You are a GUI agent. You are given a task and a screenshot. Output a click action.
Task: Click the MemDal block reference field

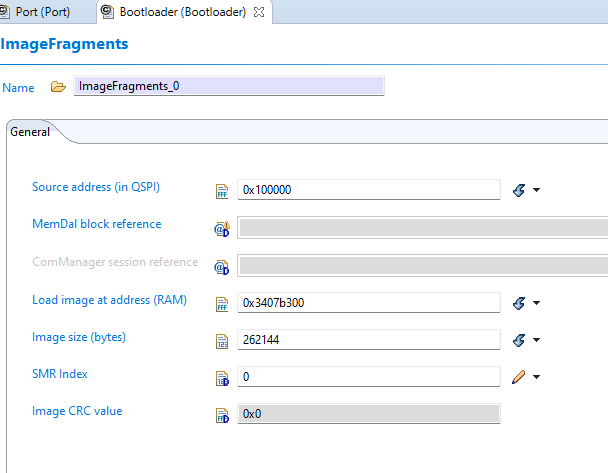pos(423,228)
